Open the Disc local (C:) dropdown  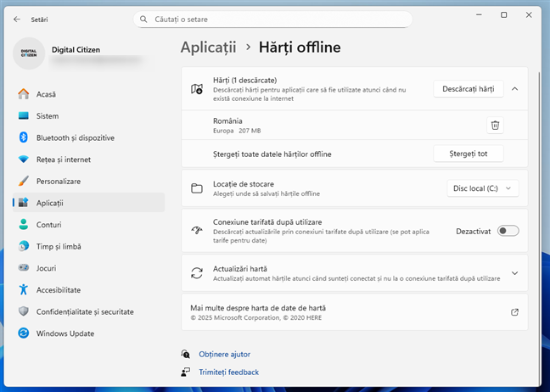[x=482, y=188]
